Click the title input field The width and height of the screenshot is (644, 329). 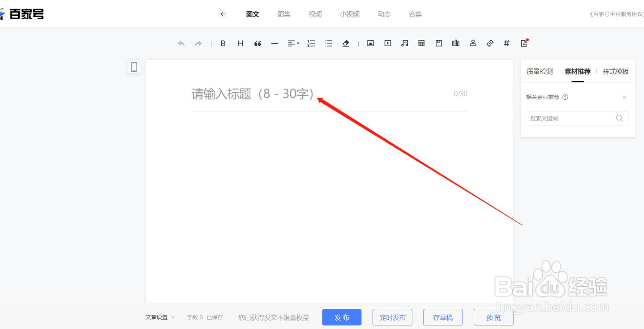click(x=329, y=94)
